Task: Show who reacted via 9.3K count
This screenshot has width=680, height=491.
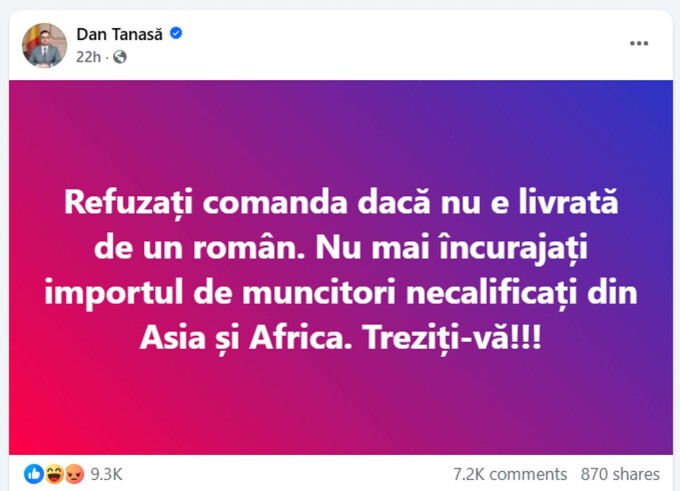Action: (108, 474)
